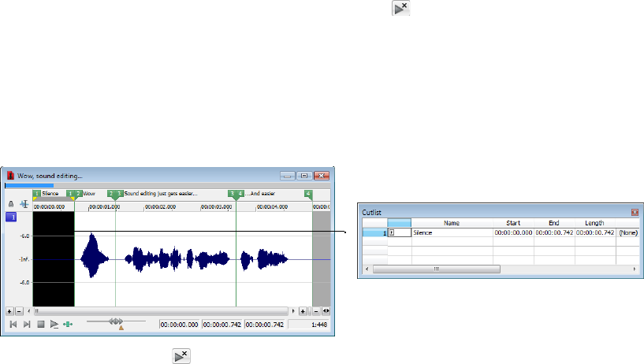Click the edit tool selector icon
The image size is (644, 364).
pos(24,203)
